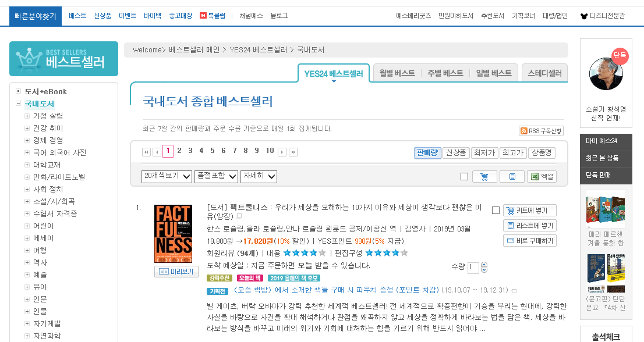This screenshot has width=644, height=342.
Task: Click 리스트에 넣기 button
Action: [530, 226]
